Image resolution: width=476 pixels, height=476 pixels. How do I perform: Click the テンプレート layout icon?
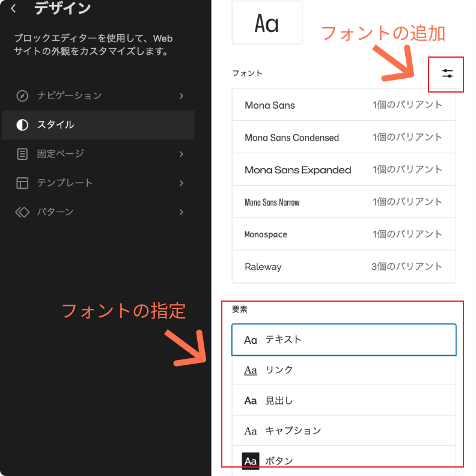(x=22, y=183)
